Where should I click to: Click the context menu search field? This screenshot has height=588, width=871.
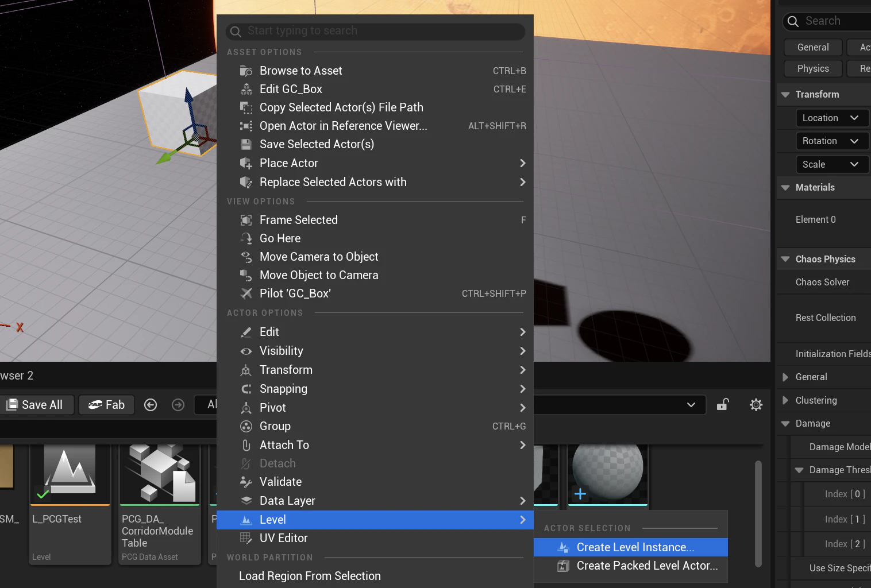point(375,31)
